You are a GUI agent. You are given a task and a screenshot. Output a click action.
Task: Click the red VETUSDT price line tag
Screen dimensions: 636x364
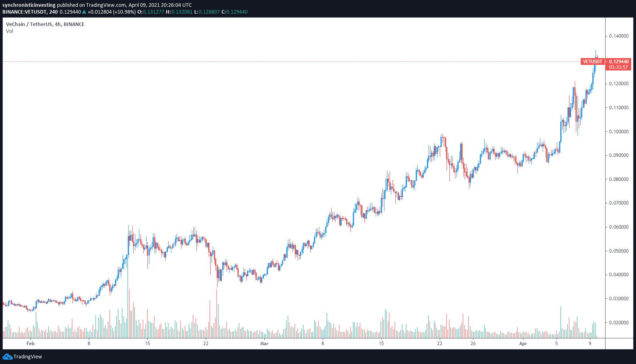(592, 62)
